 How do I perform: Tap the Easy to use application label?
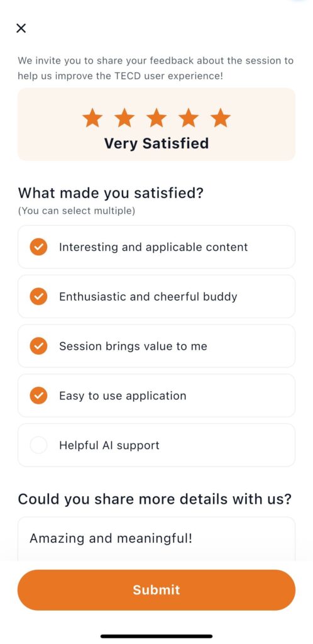click(x=123, y=396)
